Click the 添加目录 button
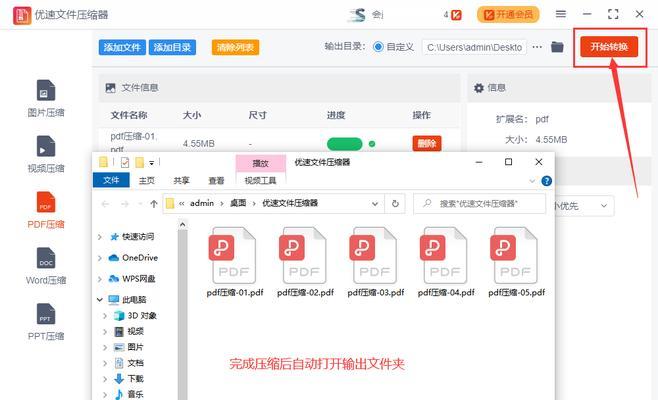 point(172,47)
